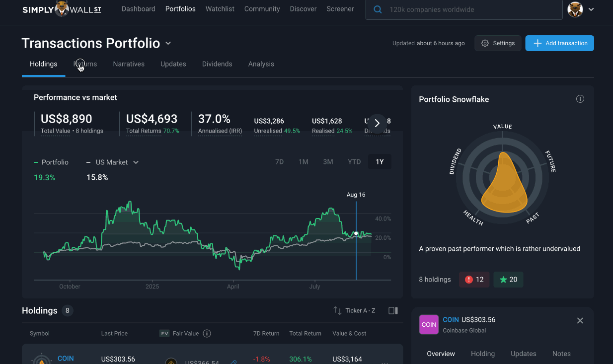Click the green 20 rewards badge

(x=508, y=280)
